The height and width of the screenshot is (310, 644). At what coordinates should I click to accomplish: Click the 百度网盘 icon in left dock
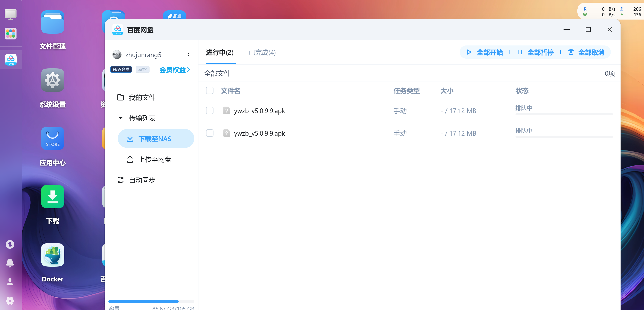(x=11, y=59)
